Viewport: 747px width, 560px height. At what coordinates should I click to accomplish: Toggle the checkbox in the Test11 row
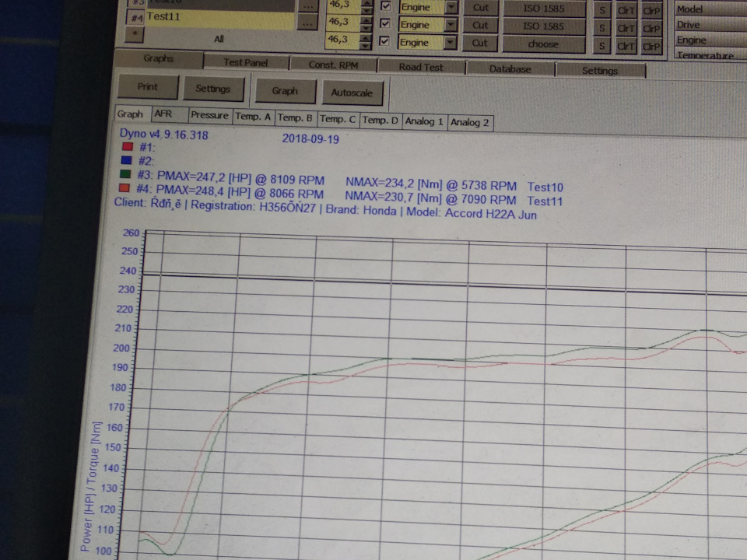(x=385, y=23)
